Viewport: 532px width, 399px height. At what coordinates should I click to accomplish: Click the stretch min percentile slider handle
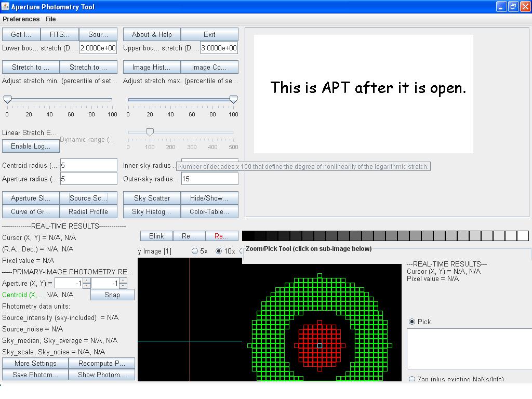coord(7,99)
